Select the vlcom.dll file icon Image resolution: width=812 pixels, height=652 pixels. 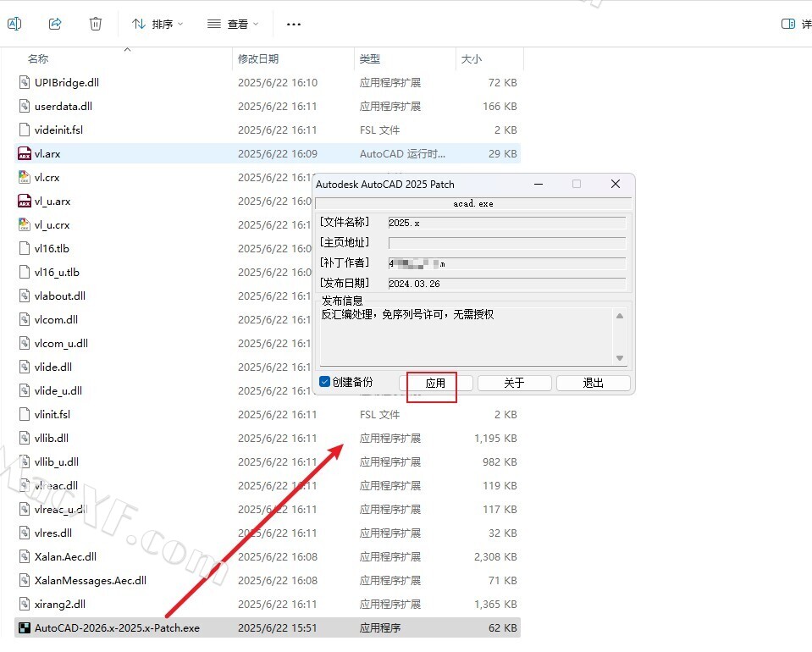[x=25, y=319]
